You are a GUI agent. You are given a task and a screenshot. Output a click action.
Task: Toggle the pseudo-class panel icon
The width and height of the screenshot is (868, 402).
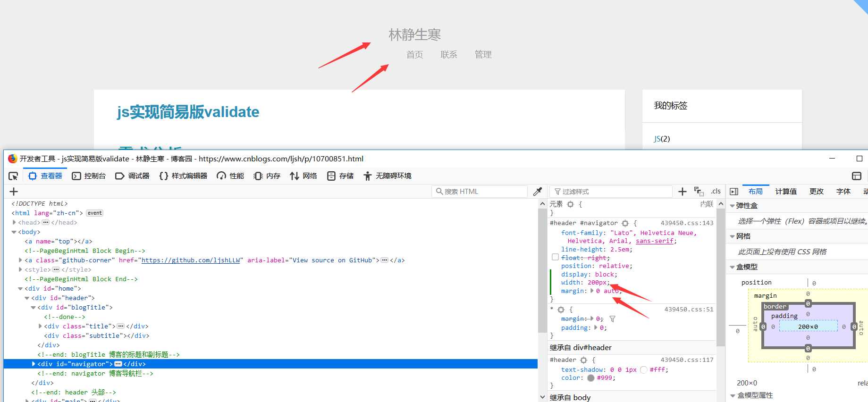[x=699, y=192]
